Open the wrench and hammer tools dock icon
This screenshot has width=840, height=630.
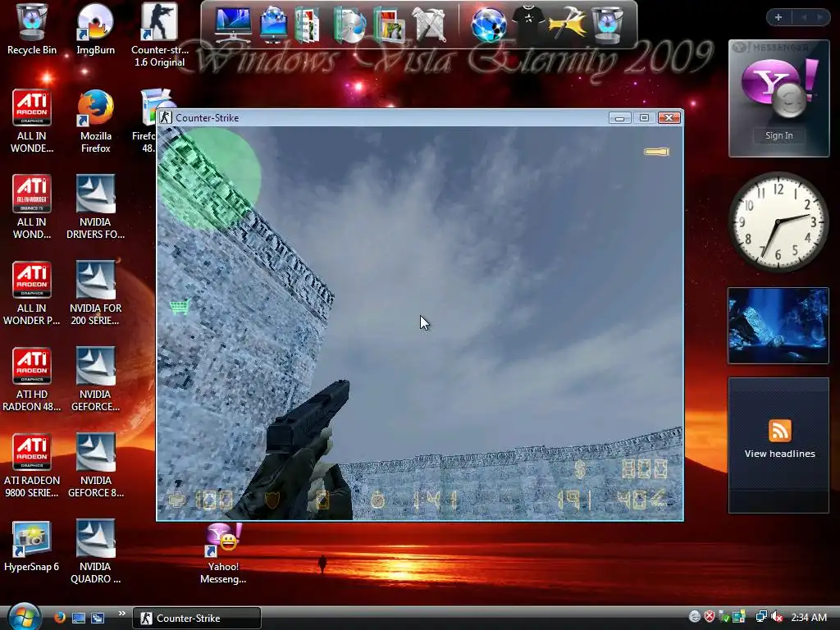click(429, 24)
